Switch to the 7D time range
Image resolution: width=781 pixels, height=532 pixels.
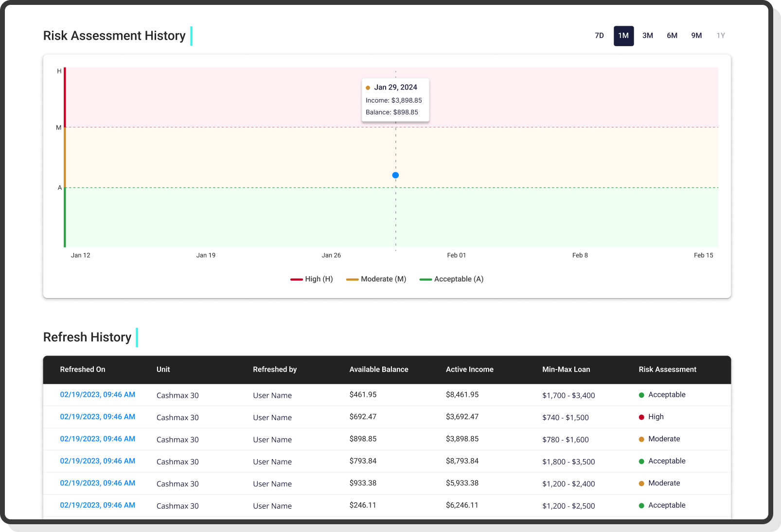pos(599,35)
